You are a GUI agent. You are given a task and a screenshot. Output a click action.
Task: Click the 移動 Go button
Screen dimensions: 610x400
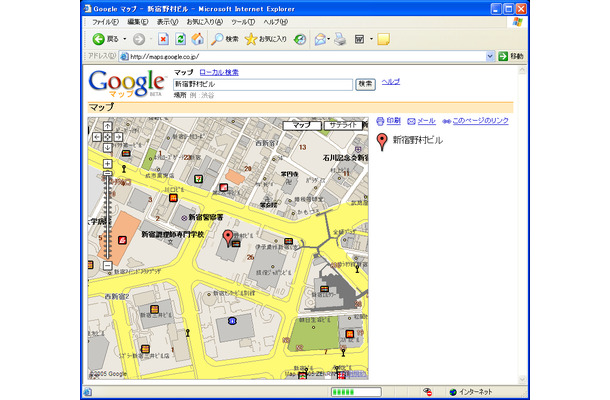click(511, 56)
